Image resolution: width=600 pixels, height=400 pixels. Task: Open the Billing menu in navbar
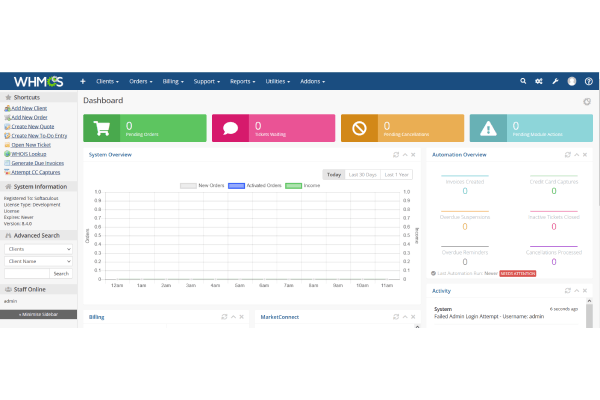tap(174, 81)
